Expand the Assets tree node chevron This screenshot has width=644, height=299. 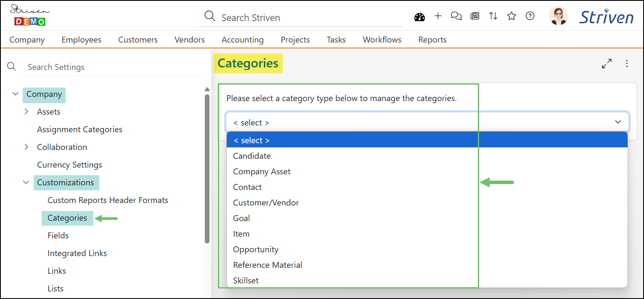[26, 112]
